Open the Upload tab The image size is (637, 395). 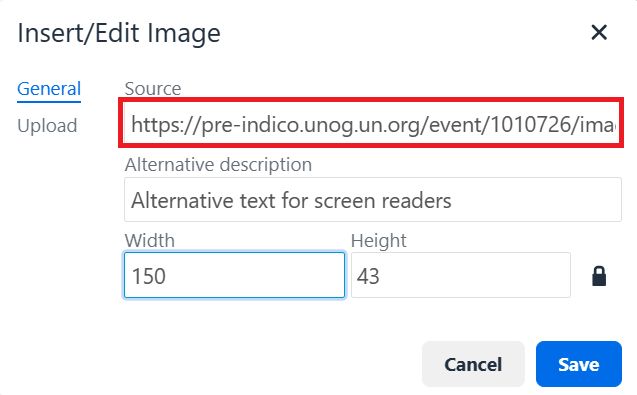pos(47,126)
